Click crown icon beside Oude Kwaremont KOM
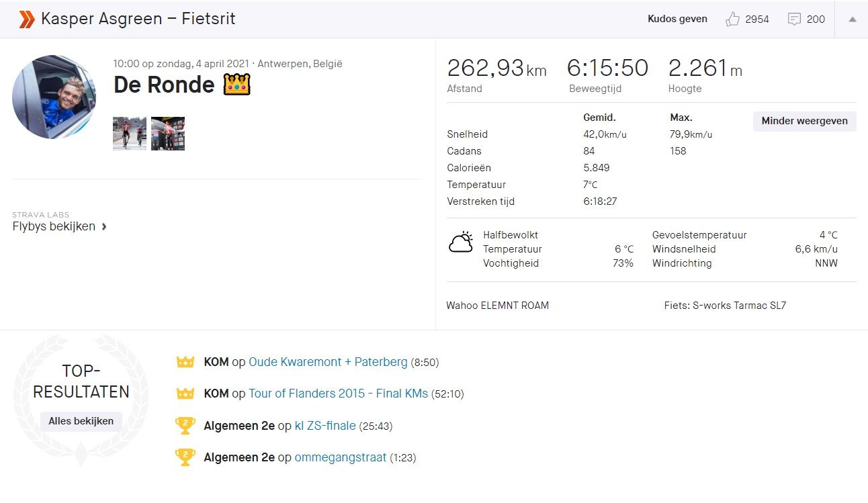The width and height of the screenshot is (868, 503). click(x=185, y=362)
